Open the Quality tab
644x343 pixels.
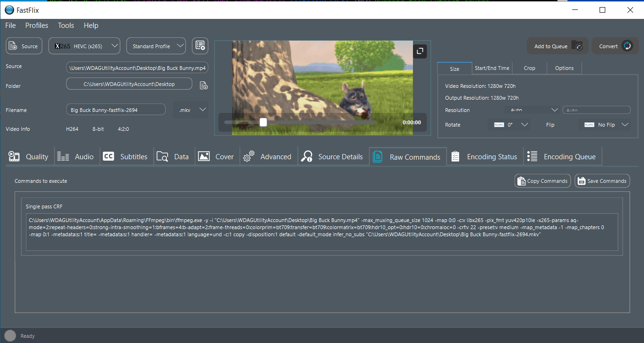[x=28, y=156]
